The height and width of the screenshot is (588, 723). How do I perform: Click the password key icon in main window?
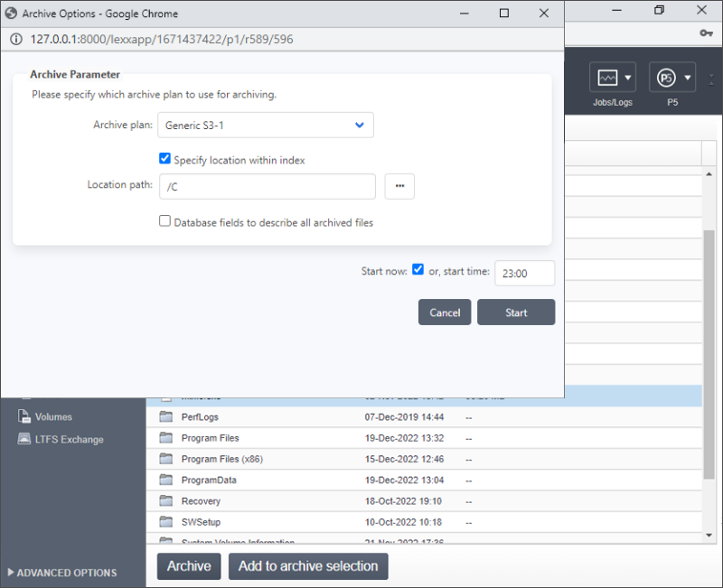(706, 33)
